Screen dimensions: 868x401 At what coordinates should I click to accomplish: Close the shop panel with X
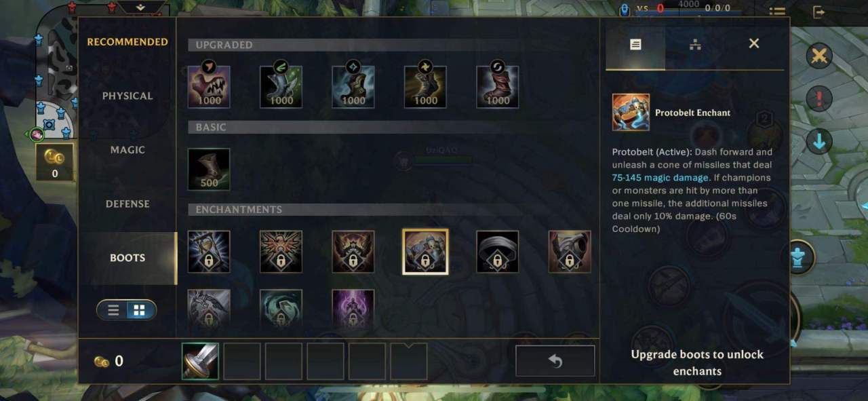pos(754,43)
